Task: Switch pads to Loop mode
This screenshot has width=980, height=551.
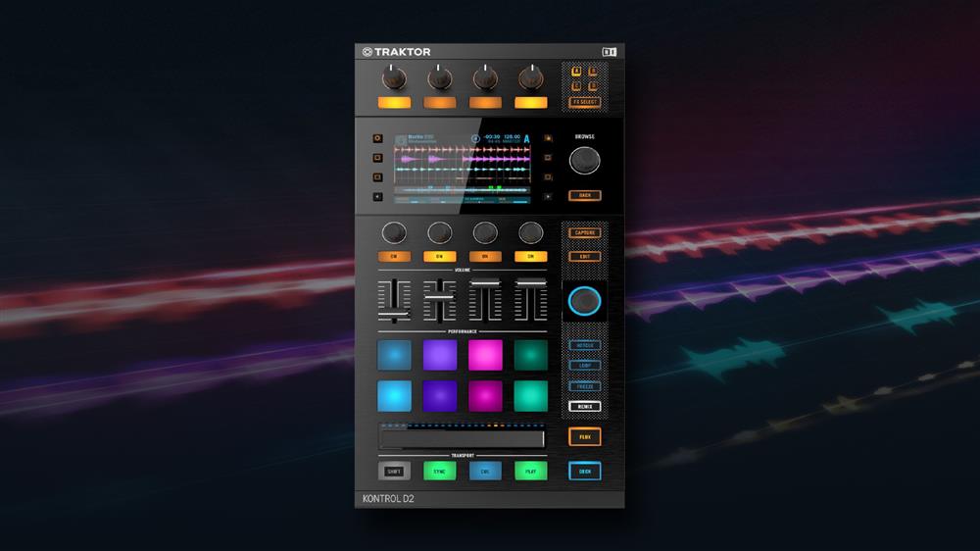Action: pos(584,366)
